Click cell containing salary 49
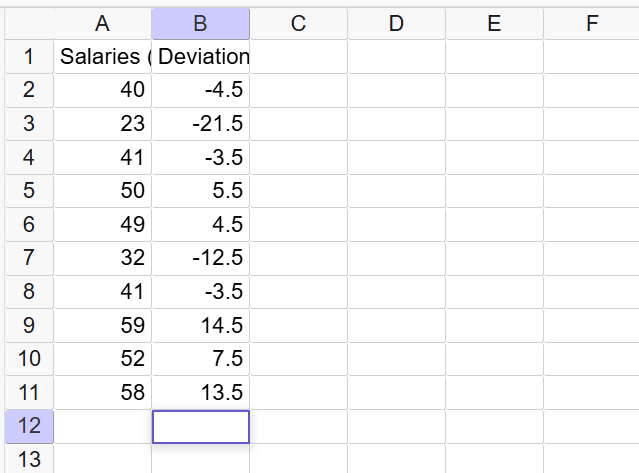639x473 pixels. (103, 224)
